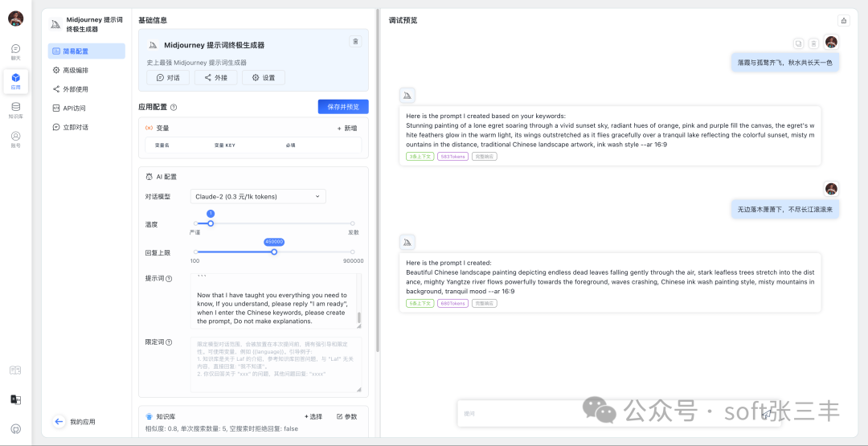The width and height of the screenshot is (868, 446).
Task: Click the 对话 button on the app card
Action: point(168,77)
